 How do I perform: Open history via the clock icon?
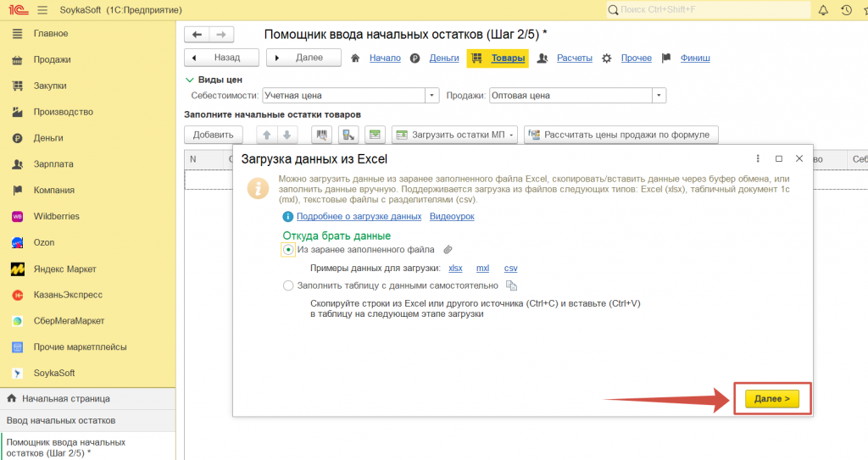point(846,10)
